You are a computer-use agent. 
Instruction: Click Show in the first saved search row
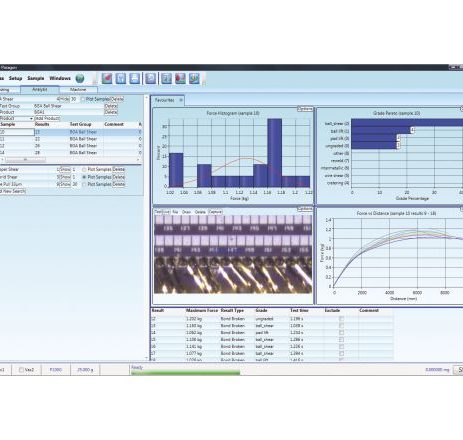click(x=65, y=170)
